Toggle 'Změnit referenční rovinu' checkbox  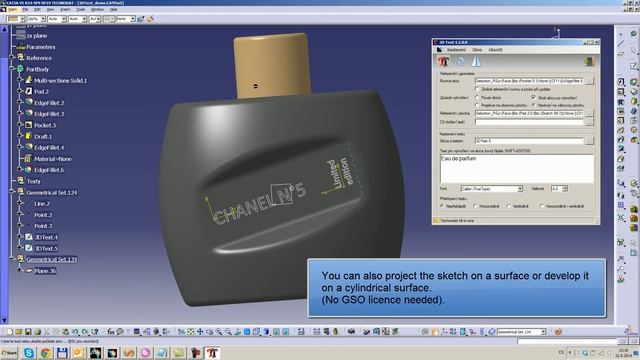click(x=477, y=89)
